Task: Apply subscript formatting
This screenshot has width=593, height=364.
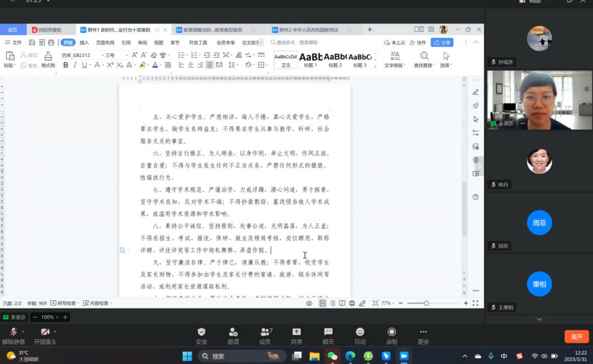Action: pos(120,65)
